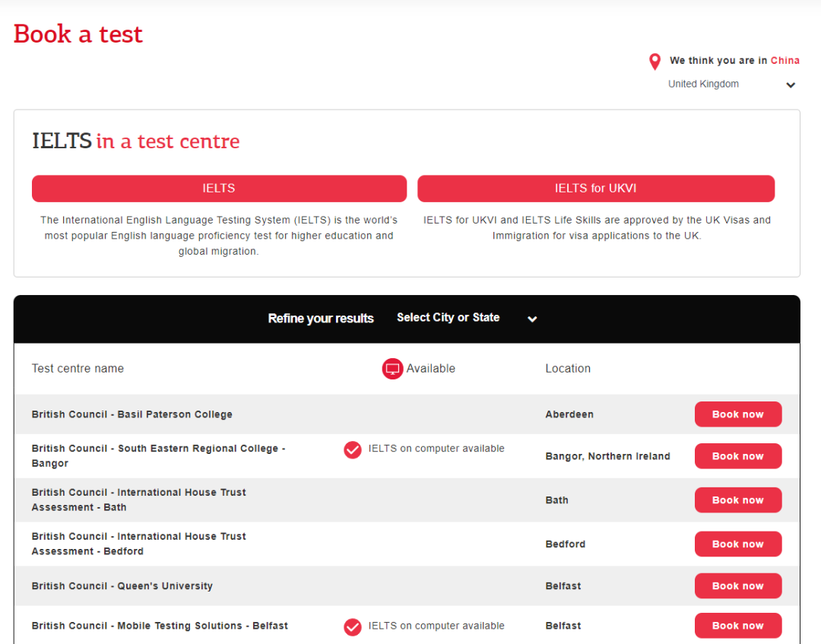The image size is (821, 644).
Task: Click British Council - Queen's University name
Action: tap(122, 586)
